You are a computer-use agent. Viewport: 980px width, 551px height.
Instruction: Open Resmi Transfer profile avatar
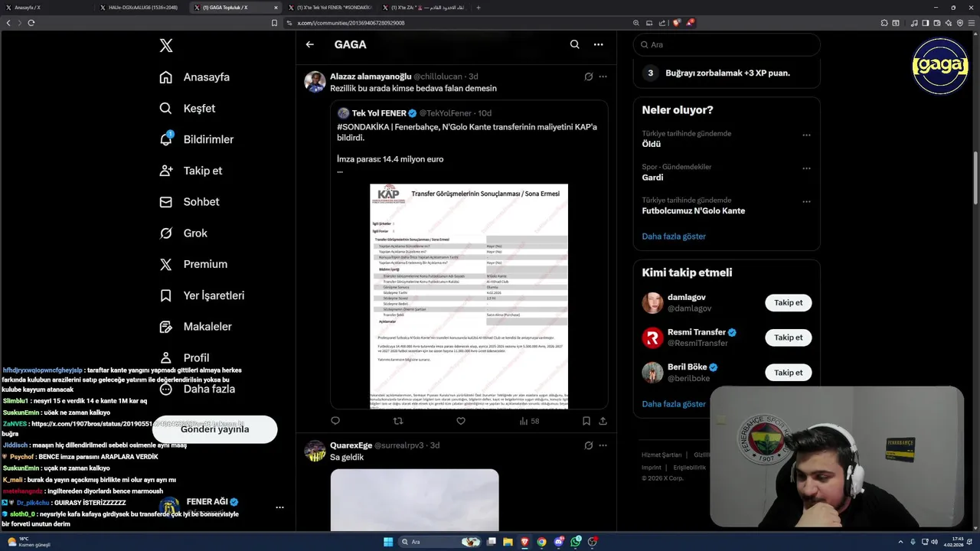point(652,337)
